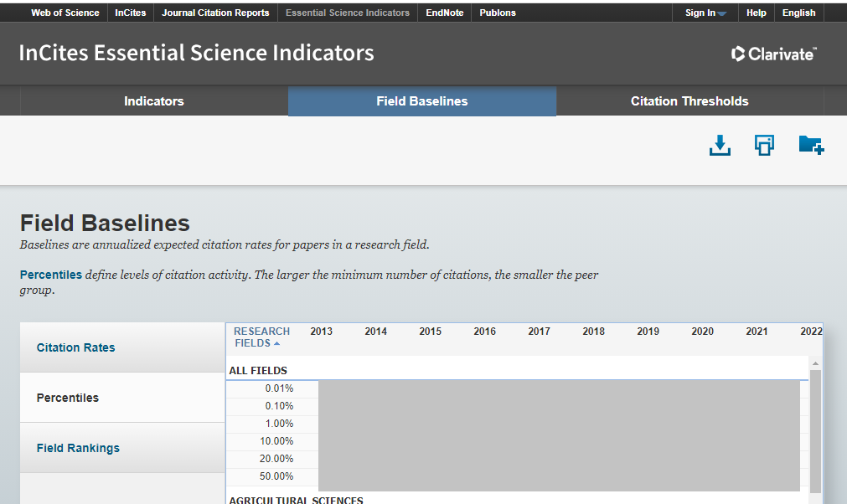
Task: Click the Clarivate logo
Action: point(773,54)
